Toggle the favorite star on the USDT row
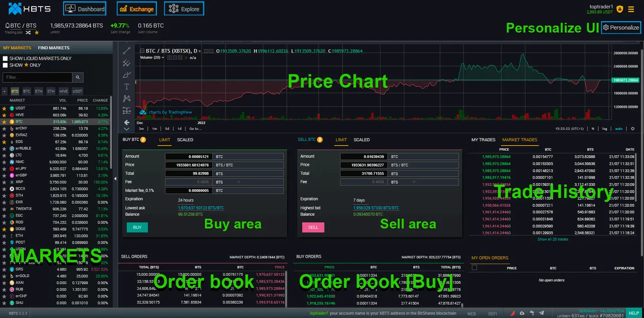This screenshot has width=644, height=318. tap(5, 108)
